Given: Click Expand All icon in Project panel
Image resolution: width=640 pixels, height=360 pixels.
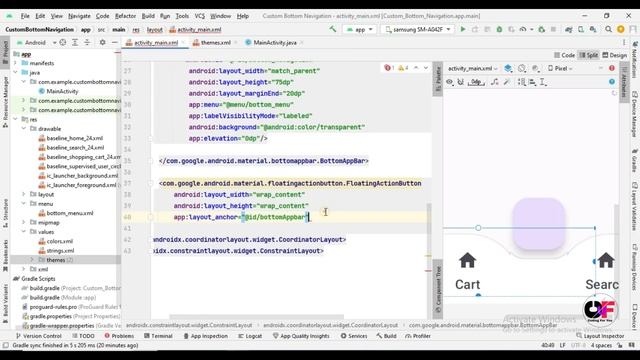Looking at the screenshot, I should coord(75,42).
